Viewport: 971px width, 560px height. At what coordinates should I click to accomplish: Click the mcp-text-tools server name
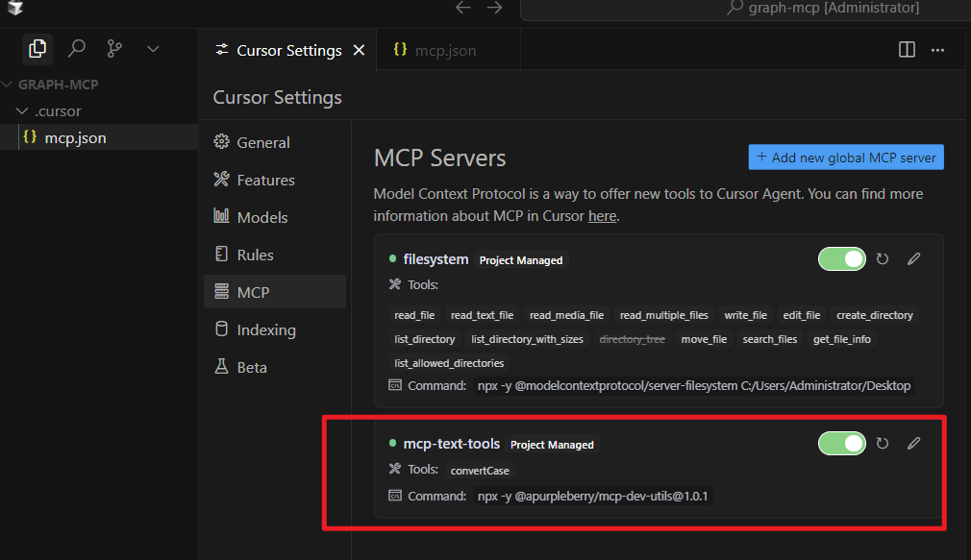click(452, 444)
